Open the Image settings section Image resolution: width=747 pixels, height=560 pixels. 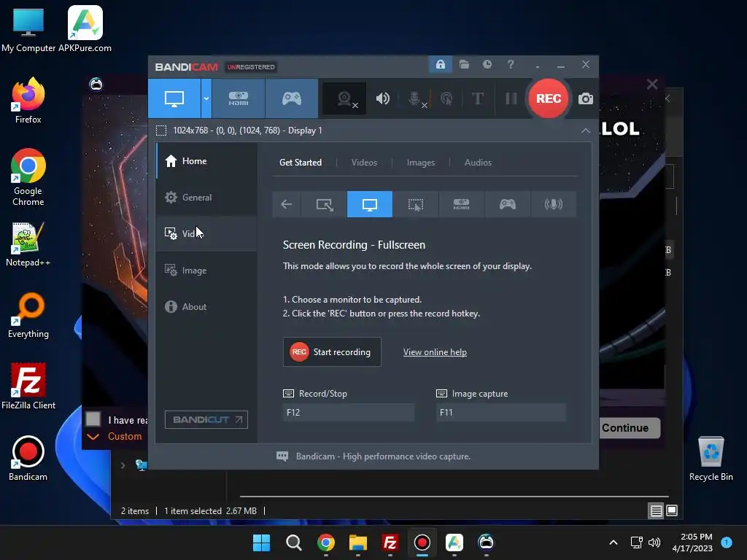click(206, 270)
